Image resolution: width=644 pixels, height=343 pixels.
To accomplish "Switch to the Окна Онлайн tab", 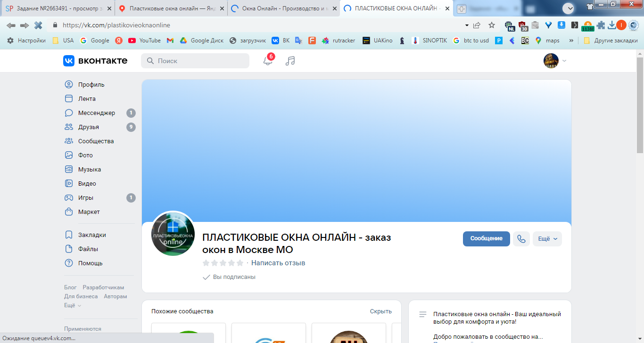I will coord(283,8).
